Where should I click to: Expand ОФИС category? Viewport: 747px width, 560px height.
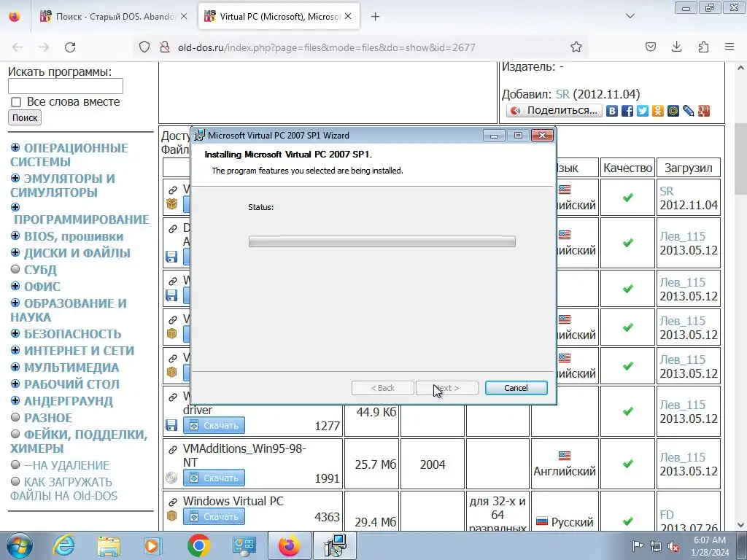pyautogui.click(x=15, y=286)
